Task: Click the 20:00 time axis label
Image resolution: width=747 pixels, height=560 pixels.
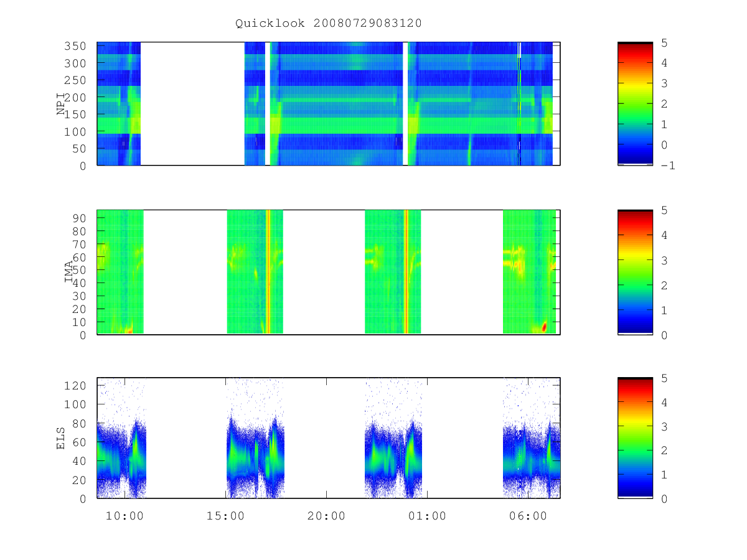Action: pyautogui.click(x=326, y=516)
